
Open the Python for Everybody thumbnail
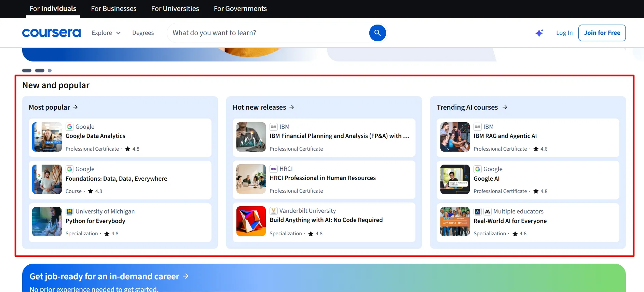(x=47, y=222)
